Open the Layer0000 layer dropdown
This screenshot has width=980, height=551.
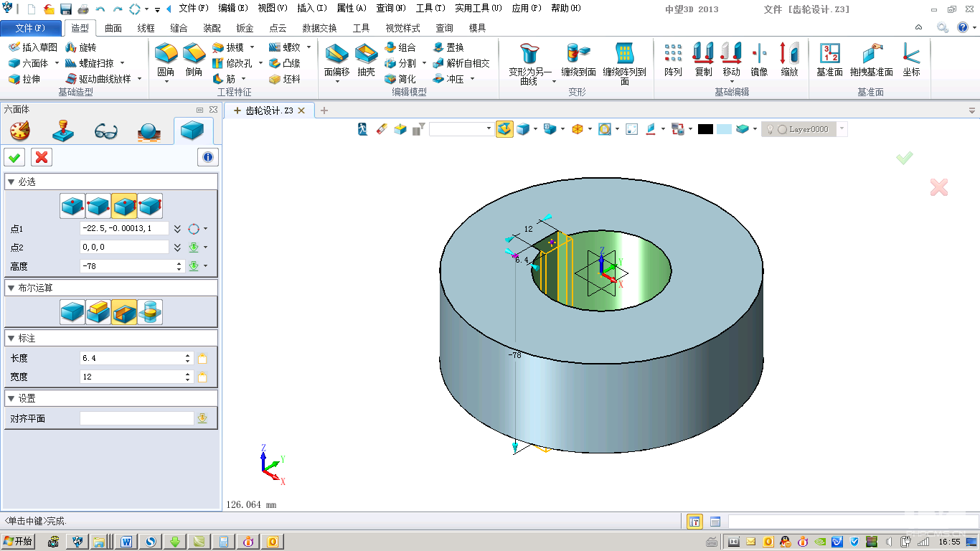(842, 129)
